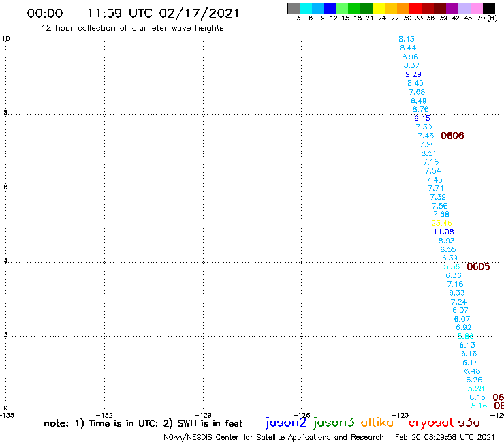The height and width of the screenshot is (443, 504).
Task: Select the 7.90 wave height value
Action: [427, 144]
